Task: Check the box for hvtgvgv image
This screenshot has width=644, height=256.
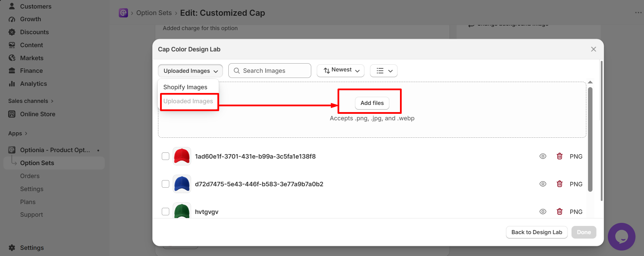Action: pos(166,212)
